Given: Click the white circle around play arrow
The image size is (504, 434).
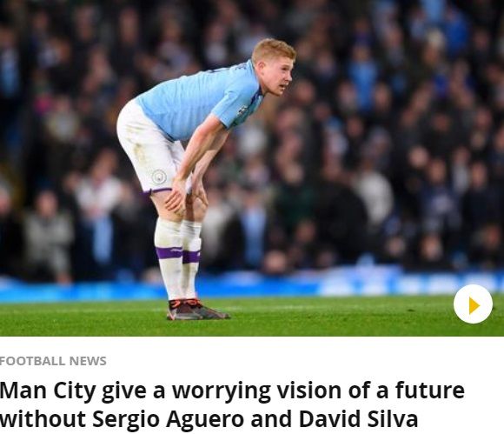Looking at the screenshot, I should 473,304.
